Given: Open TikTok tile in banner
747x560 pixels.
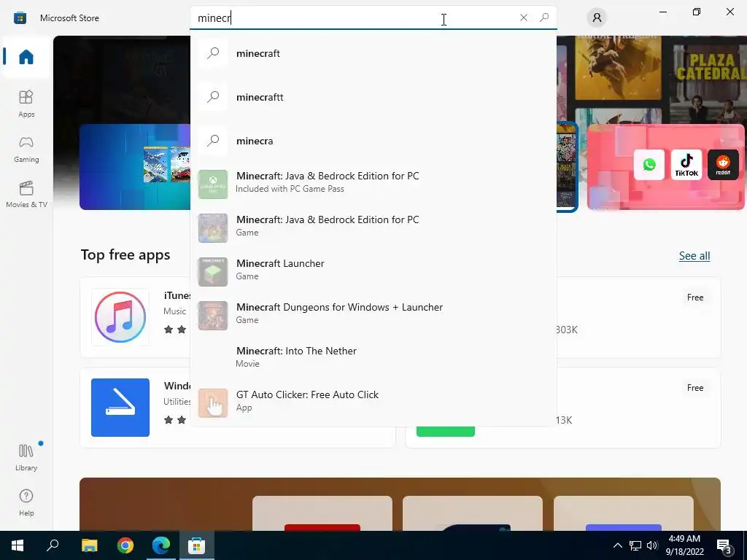Looking at the screenshot, I should pos(686,165).
